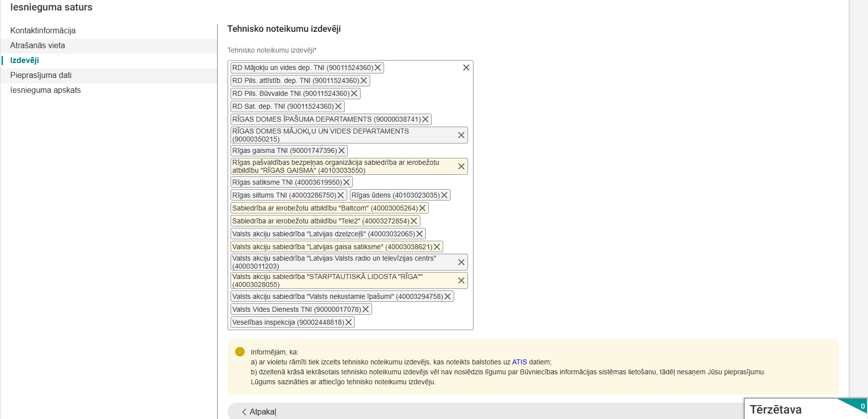Click the info icon in the notice box

click(x=240, y=352)
